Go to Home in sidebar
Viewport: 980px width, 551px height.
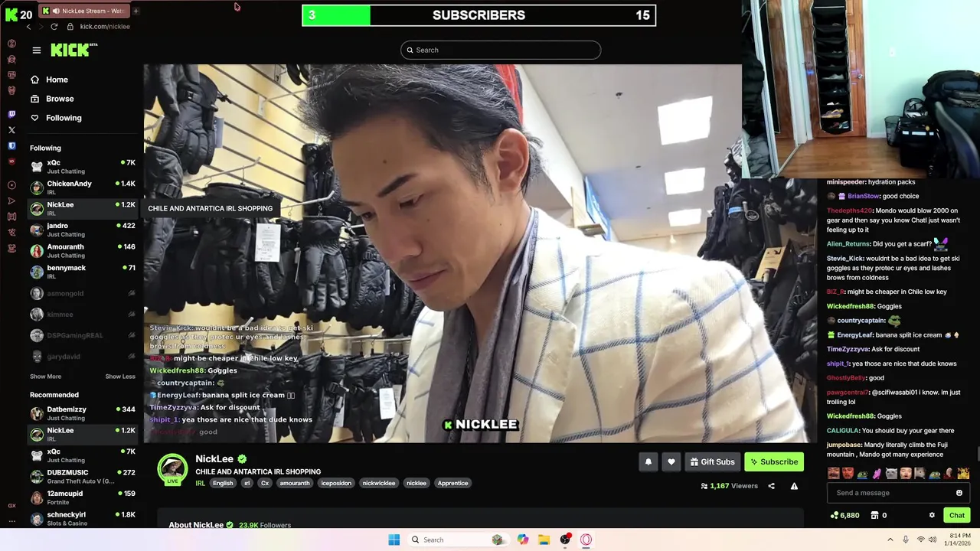[x=49, y=80]
